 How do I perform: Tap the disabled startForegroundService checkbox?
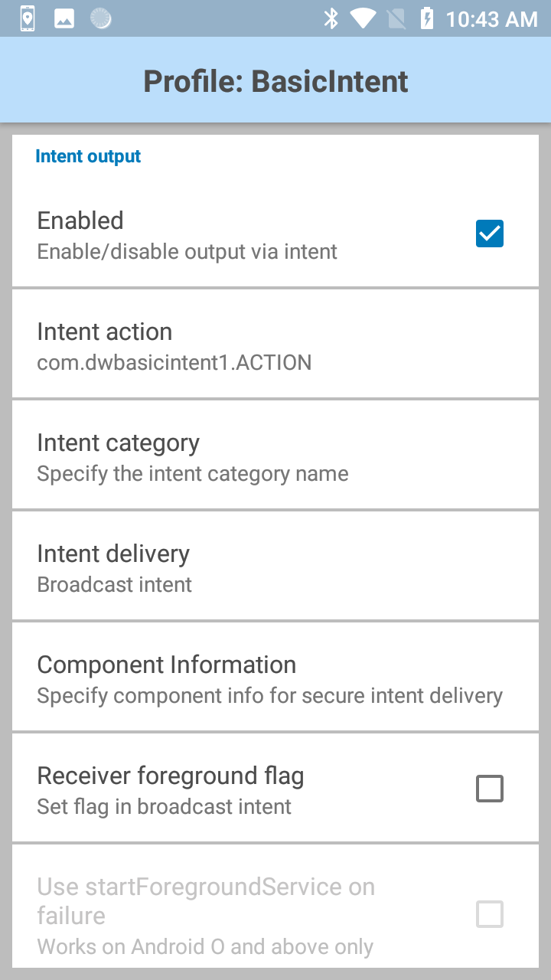pyautogui.click(x=490, y=914)
